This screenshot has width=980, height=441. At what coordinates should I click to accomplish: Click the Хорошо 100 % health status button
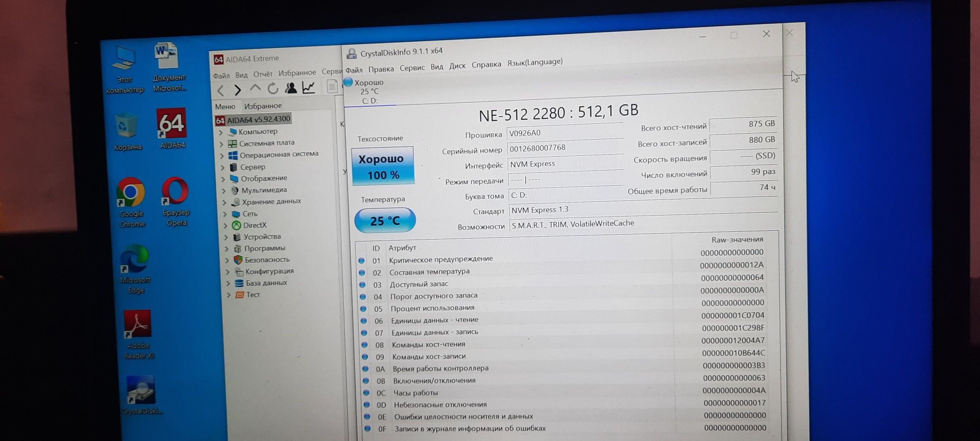pyautogui.click(x=383, y=166)
